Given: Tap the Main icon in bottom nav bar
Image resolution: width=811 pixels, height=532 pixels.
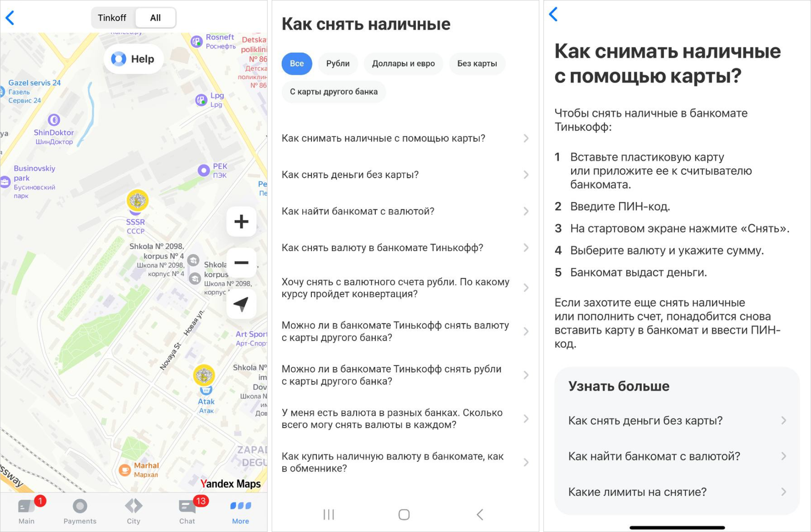Looking at the screenshot, I should point(27,509).
